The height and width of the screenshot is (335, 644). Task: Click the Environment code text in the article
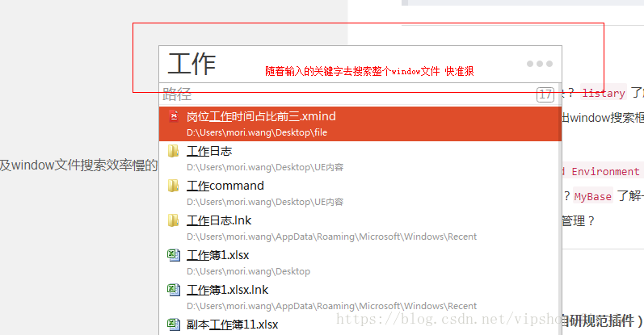pos(605,171)
